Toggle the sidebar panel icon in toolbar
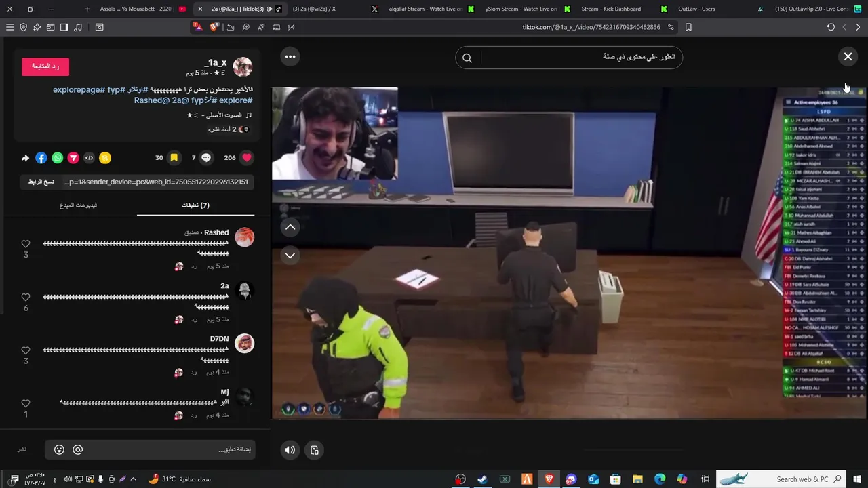Image resolution: width=868 pixels, height=488 pixels. 64,27
